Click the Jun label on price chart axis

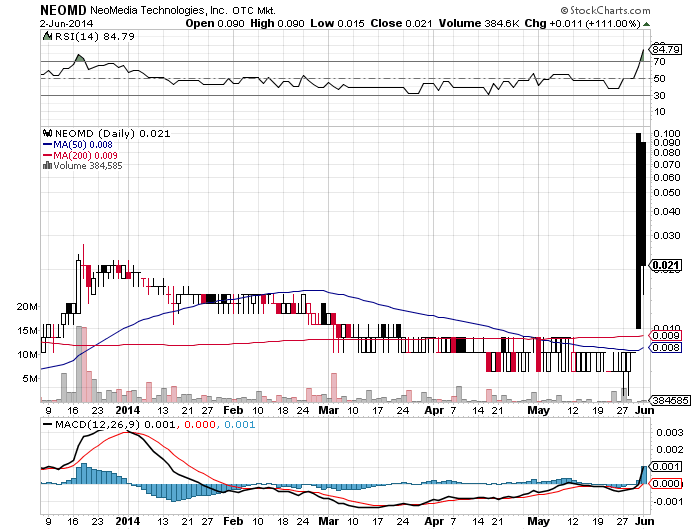pyautogui.click(x=645, y=410)
